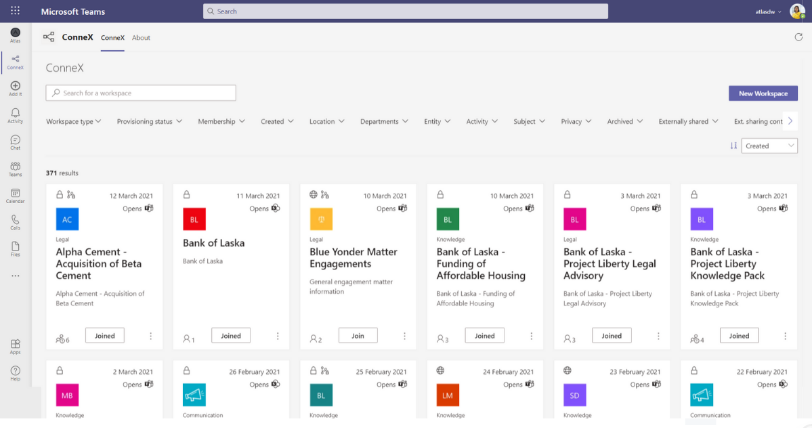
Task: Focus the Teams top search bar
Action: click(x=405, y=11)
